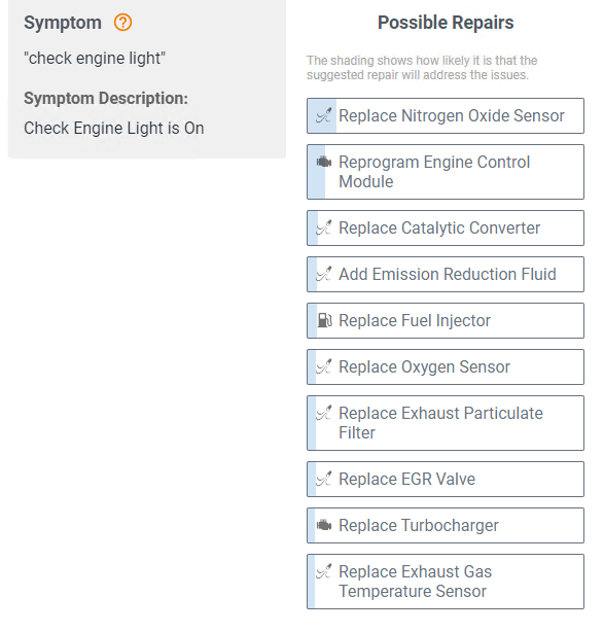The height and width of the screenshot is (632, 604).
Task: Click the exhaust icon beside Nitrogen Oxide Sensor
Action: coord(324,116)
